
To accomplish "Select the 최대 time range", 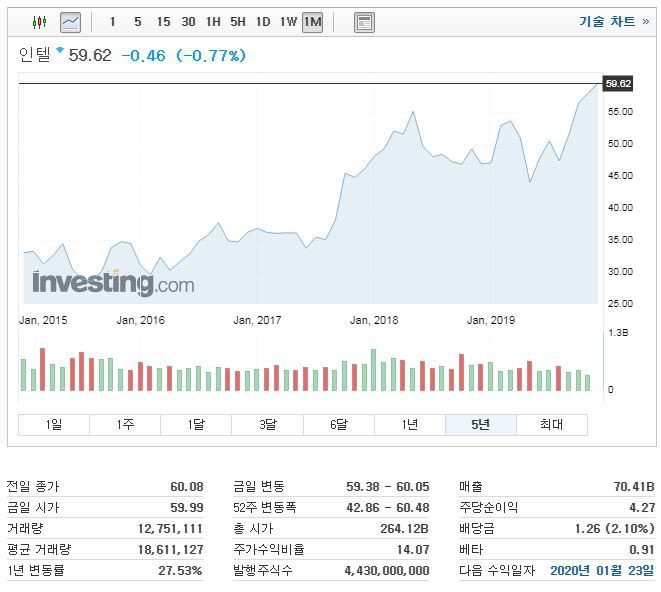I will coord(551,425).
